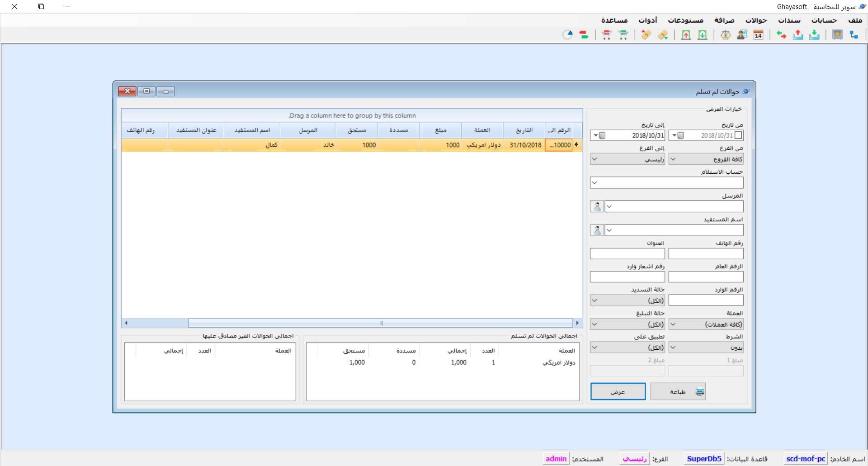Image resolution: width=868 pixels, height=466 pixels.
Task: Open the سندات menu
Action: pos(789,20)
